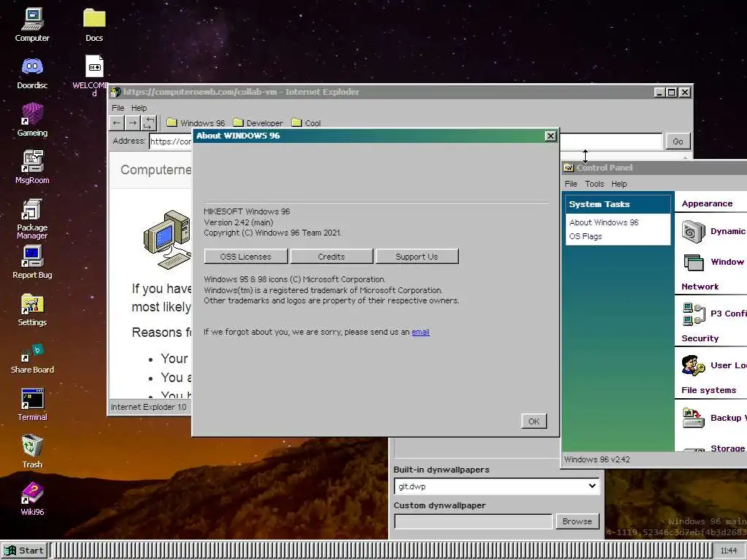Click the System Tasks panel header

click(x=618, y=204)
